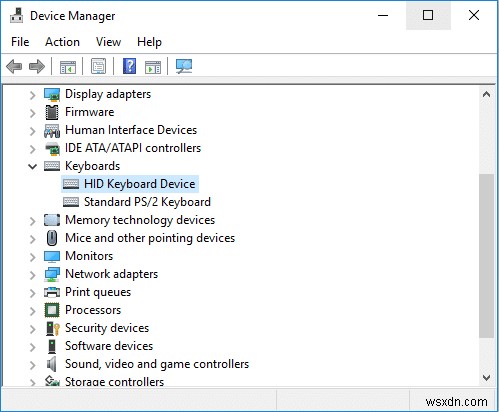Open the Properties toolbar icon
Image resolution: width=499 pixels, height=412 pixels.
[x=98, y=66]
